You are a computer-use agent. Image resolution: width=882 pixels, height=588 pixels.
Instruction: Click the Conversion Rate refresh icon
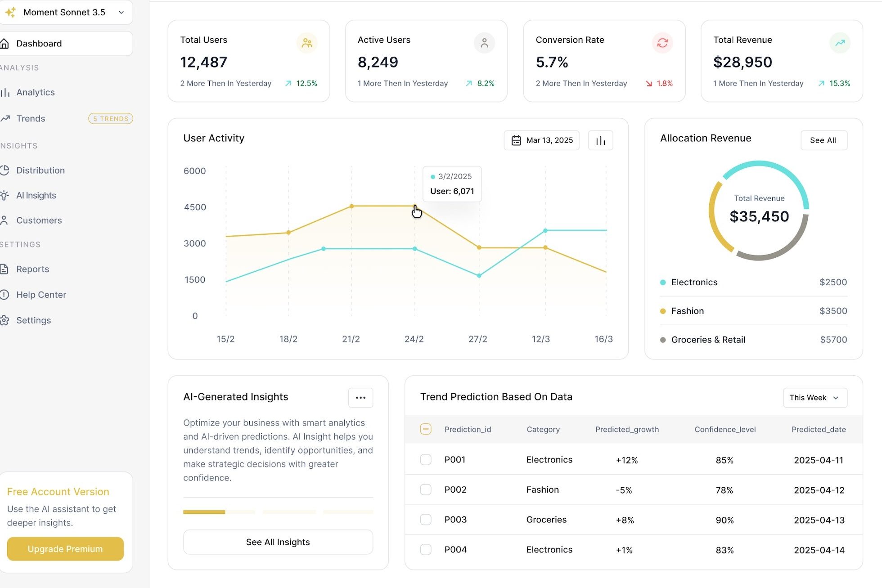coord(662,43)
